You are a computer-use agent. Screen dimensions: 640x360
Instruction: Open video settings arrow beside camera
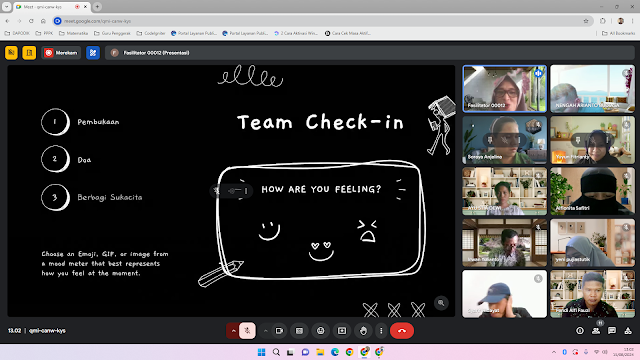(266, 331)
